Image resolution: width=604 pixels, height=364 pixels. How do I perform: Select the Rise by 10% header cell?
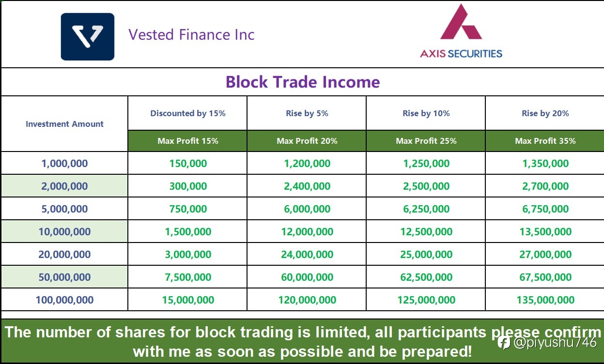coord(426,113)
